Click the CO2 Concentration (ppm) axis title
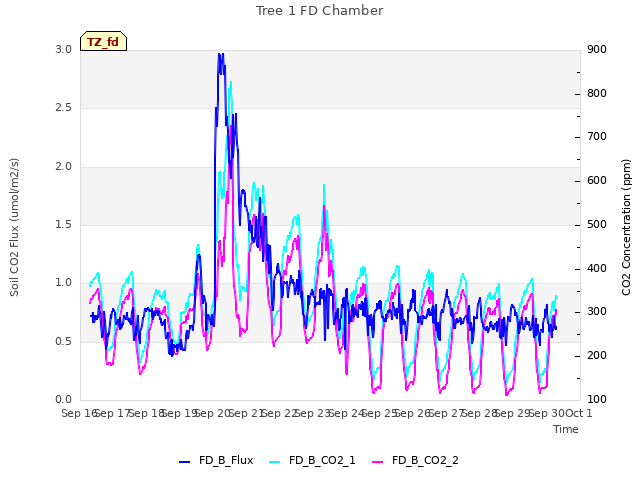 (626, 227)
